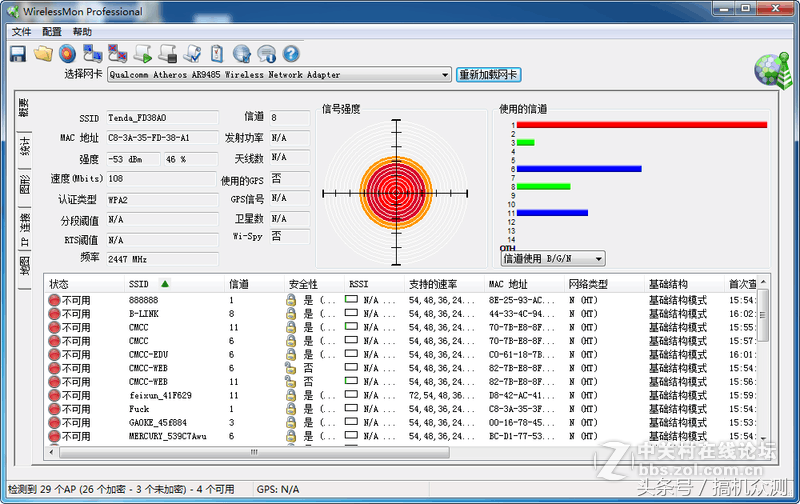The width and height of the screenshot is (800, 504).
Task: Select the feixun_41F629 SSID text
Action: [160, 395]
